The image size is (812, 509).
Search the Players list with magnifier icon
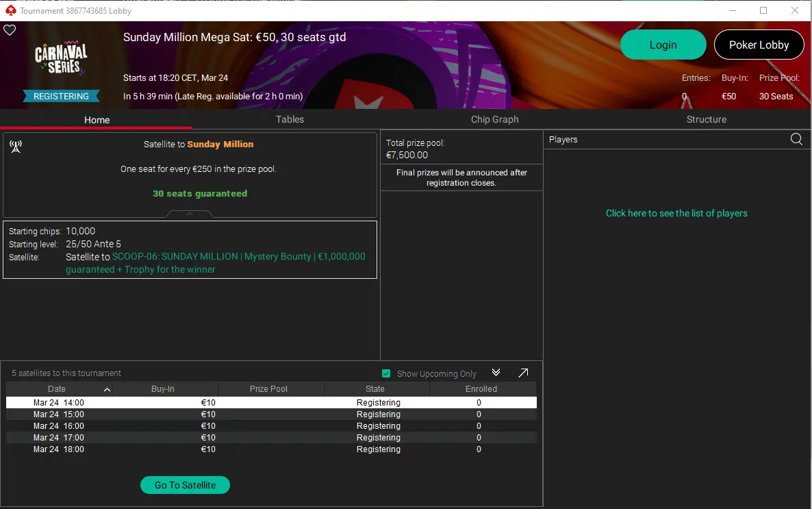[796, 139]
